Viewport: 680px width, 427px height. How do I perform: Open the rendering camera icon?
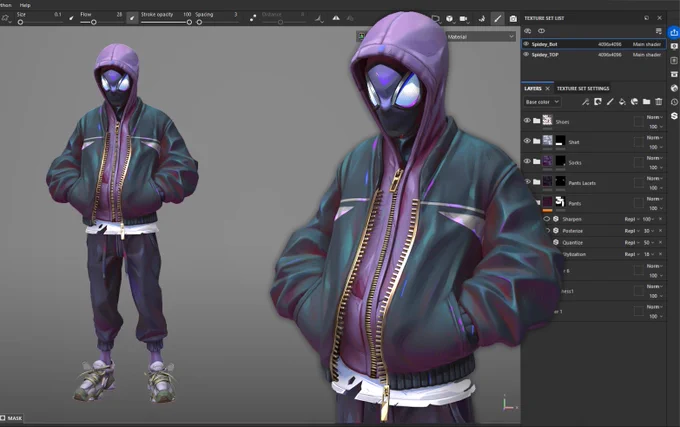(513, 19)
